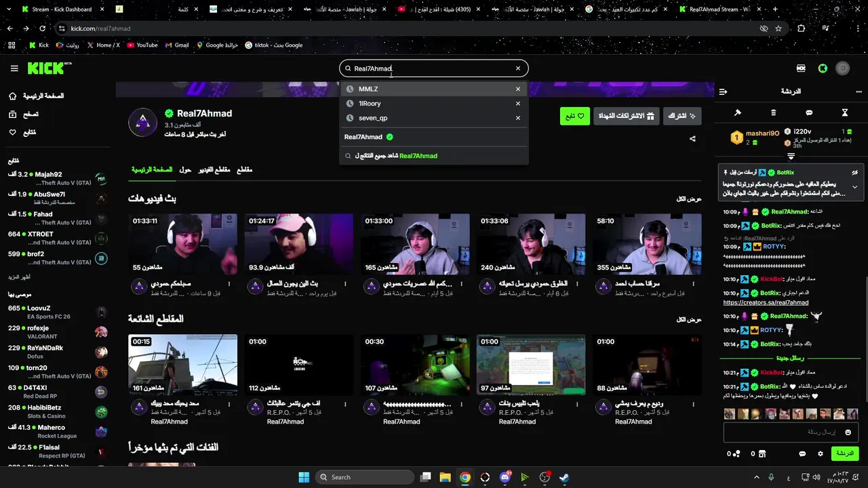
Task: Open Discord from the Windows taskbar
Action: point(505,477)
